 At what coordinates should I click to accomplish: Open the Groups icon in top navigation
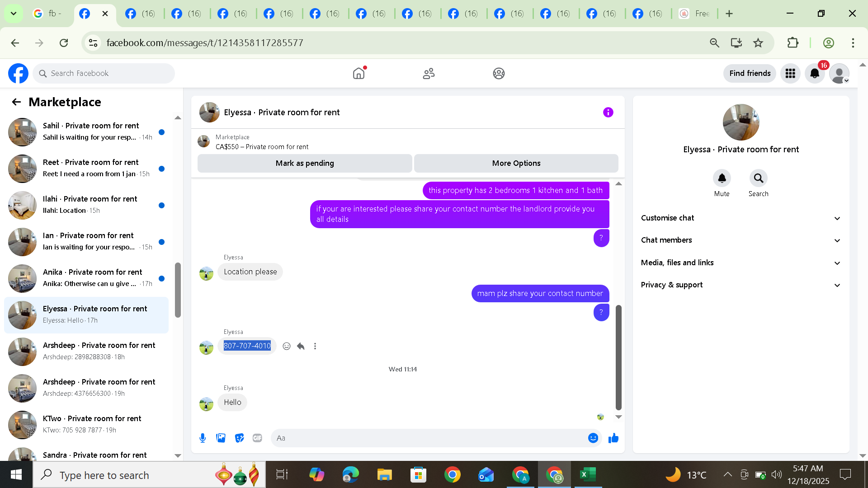coord(499,73)
